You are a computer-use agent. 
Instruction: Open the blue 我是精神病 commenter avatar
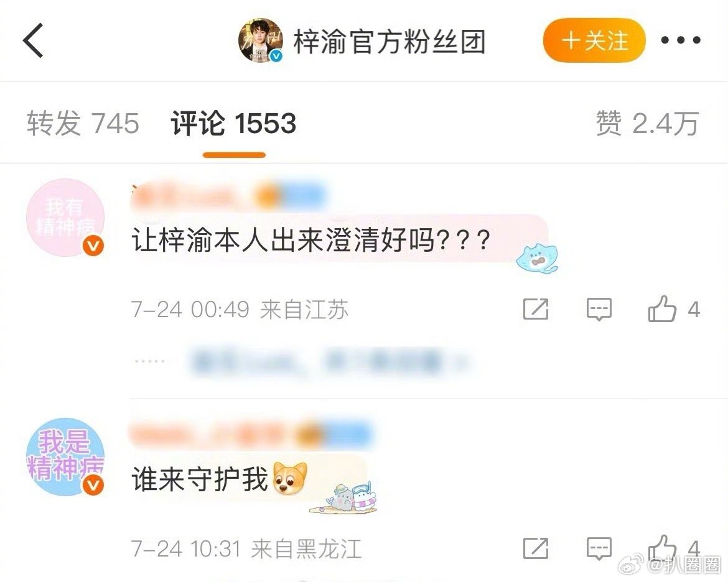click(65, 456)
